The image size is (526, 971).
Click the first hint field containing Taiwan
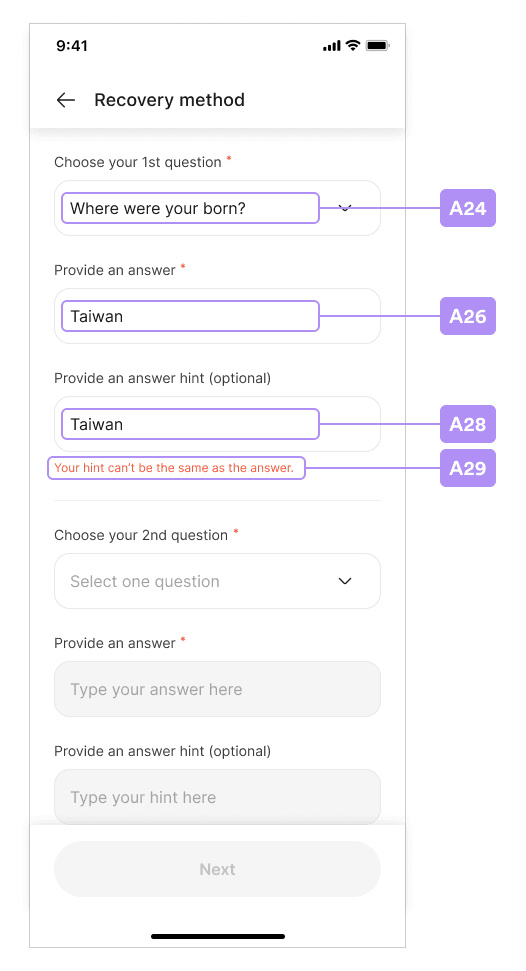pos(217,424)
